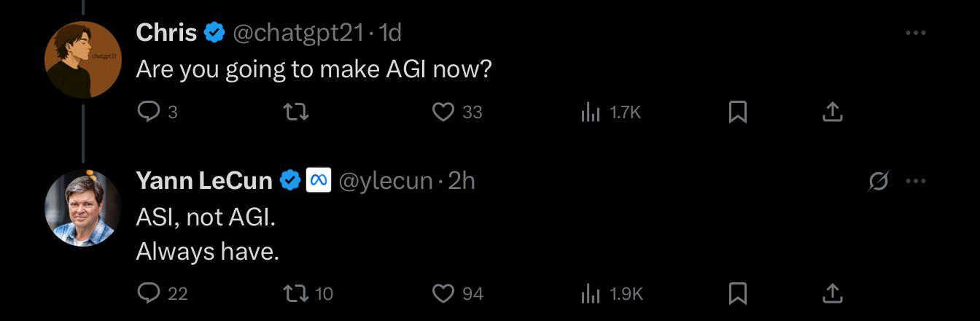The width and height of the screenshot is (980, 321).
Task: Click the Grok explain icon on LeCun's tweet
Action: pyautogui.click(x=879, y=181)
